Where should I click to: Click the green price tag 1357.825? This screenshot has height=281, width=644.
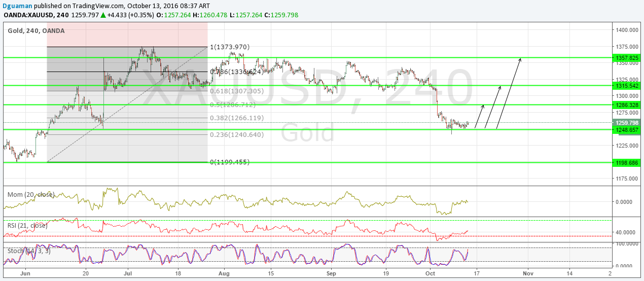pos(627,58)
